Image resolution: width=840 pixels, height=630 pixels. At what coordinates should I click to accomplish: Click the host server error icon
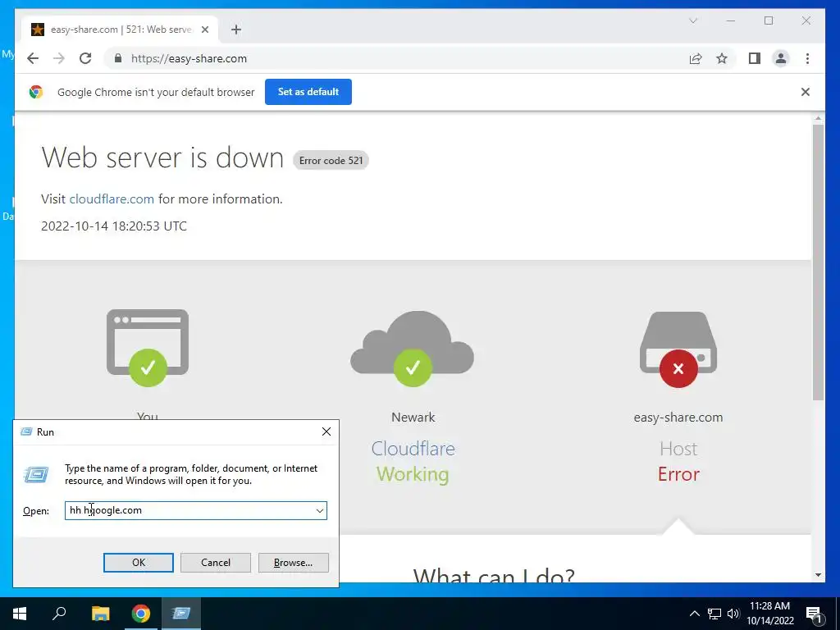[x=678, y=349]
